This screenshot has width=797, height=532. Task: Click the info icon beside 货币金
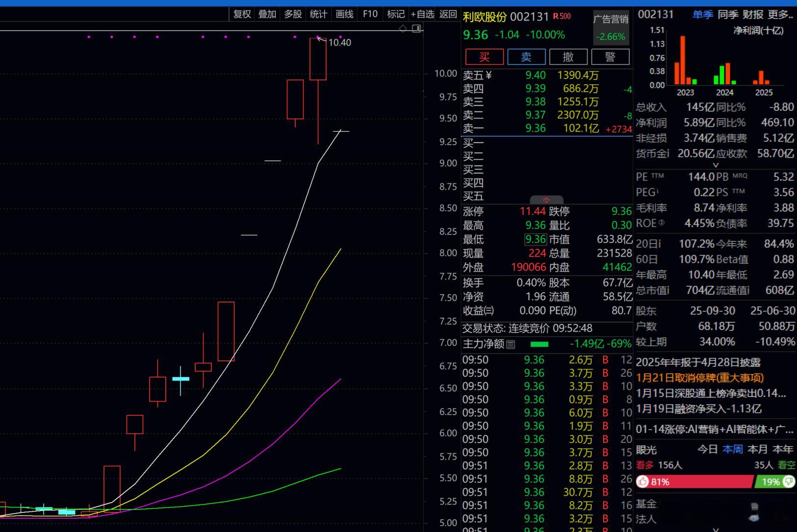click(667, 153)
